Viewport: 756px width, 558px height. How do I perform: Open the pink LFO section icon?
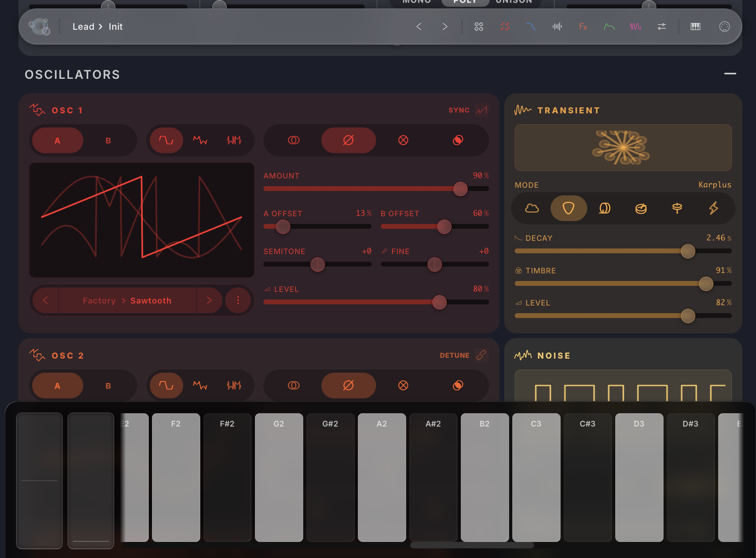point(635,27)
